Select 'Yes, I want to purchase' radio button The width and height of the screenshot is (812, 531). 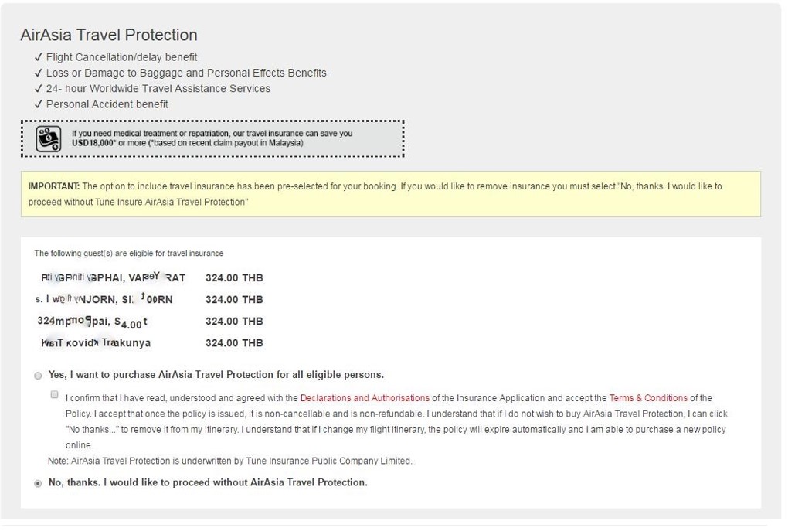[38, 376]
